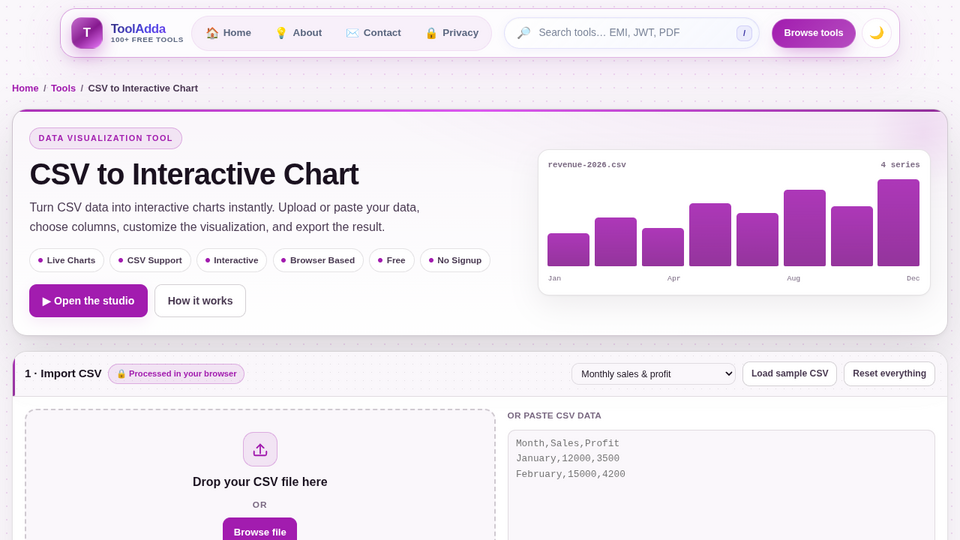
Task: Click the 4 series label on chart
Action: pyautogui.click(x=900, y=165)
